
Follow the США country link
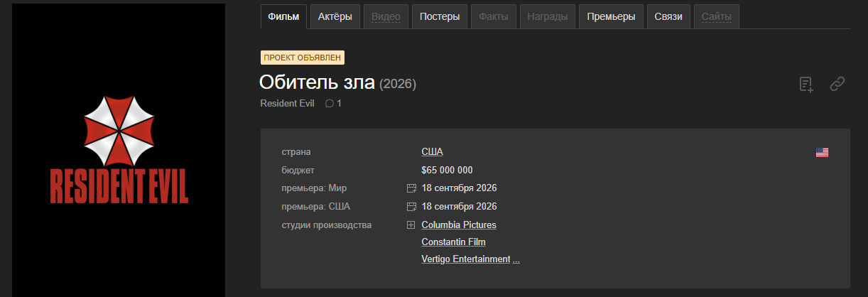(x=432, y=151)
